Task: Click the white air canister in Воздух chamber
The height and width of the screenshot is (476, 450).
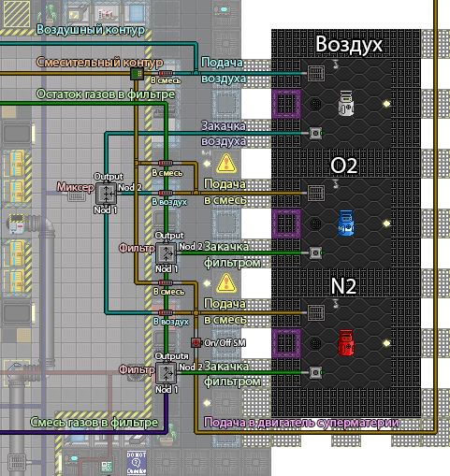Action: click(x=346, y=103)
